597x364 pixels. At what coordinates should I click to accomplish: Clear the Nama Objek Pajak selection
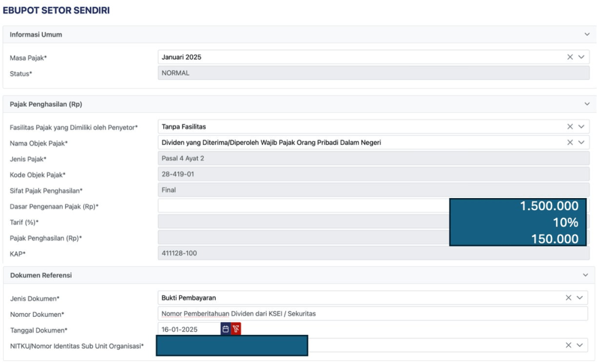coord(570,142)
